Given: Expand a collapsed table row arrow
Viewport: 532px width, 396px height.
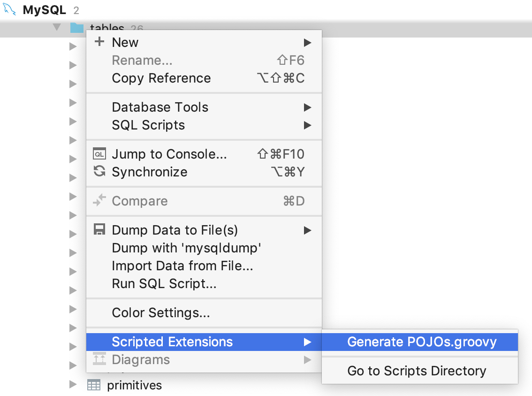Looking at the screenshot, I should [x=73, y=46].
